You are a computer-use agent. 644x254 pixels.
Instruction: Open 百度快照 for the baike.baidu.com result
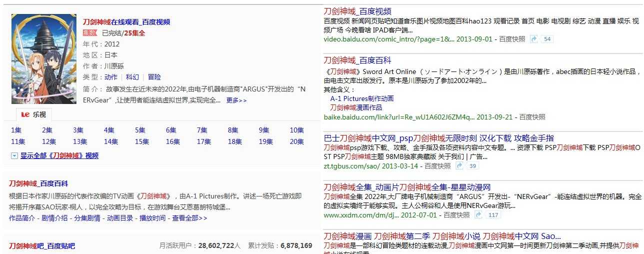point(532,117)
